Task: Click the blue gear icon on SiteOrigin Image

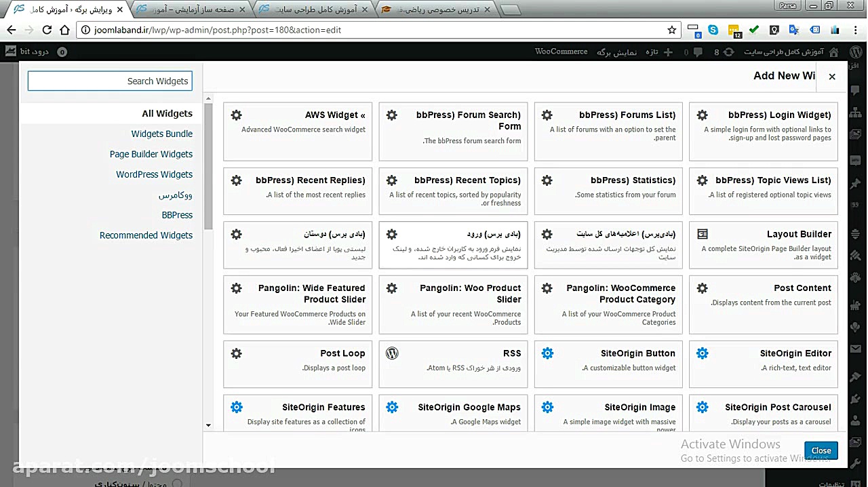Action: [x=547, y=408]
